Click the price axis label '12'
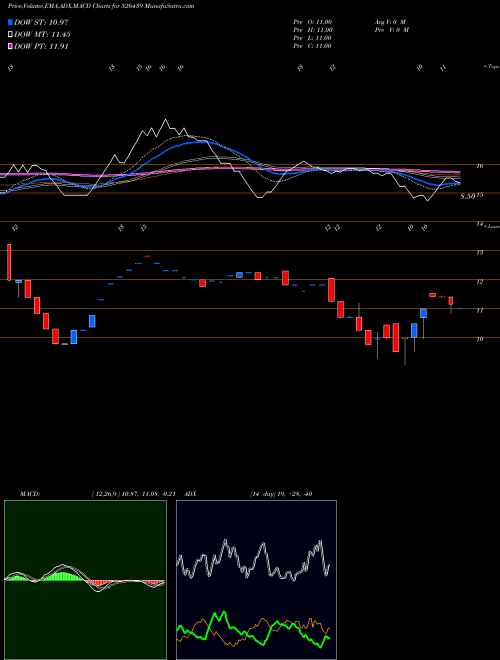The width and height of the screenshot is (500, 660). 479,282
